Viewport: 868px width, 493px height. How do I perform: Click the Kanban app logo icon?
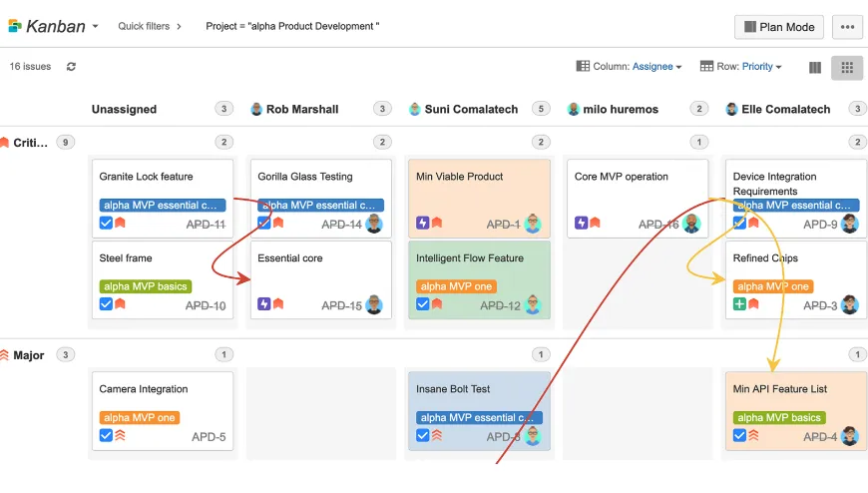click(14, 26)
